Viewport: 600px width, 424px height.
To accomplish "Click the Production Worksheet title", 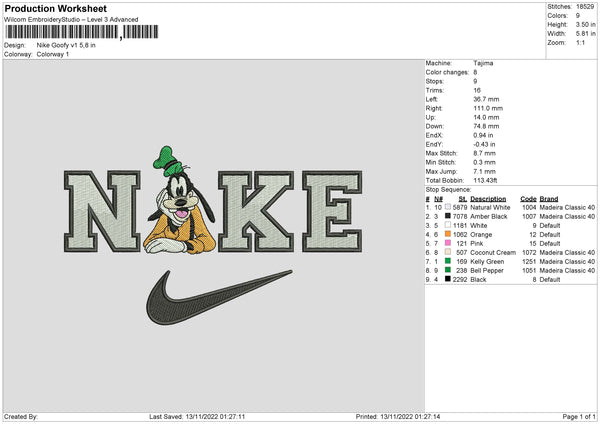I will click(x=56, y=8).
